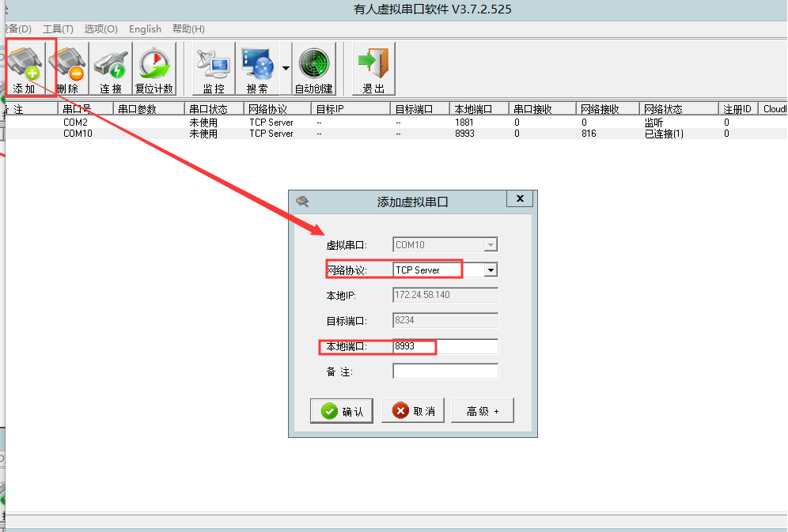Open the 选项(O) menu
Viewport: 788px width, 532px height.
(x=101, y=29)
